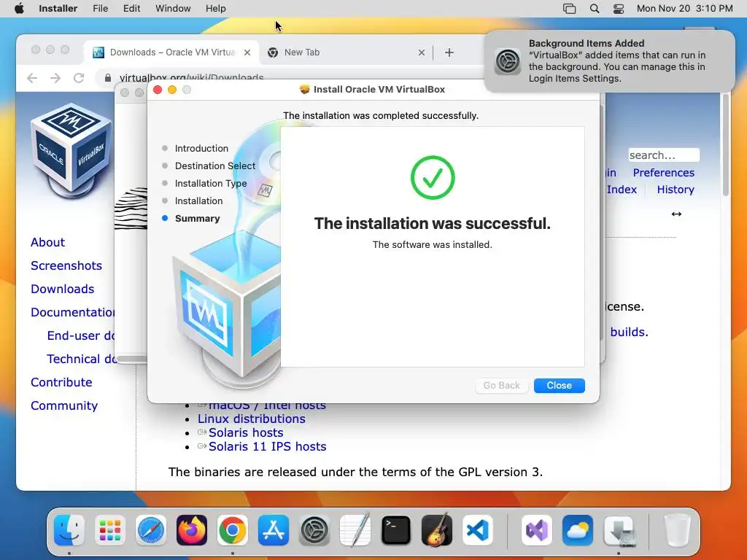Viewport: 747px width, 560px height.
Task: Click the Install Oracle VM VirtualBox title
Action: [379, 90]
